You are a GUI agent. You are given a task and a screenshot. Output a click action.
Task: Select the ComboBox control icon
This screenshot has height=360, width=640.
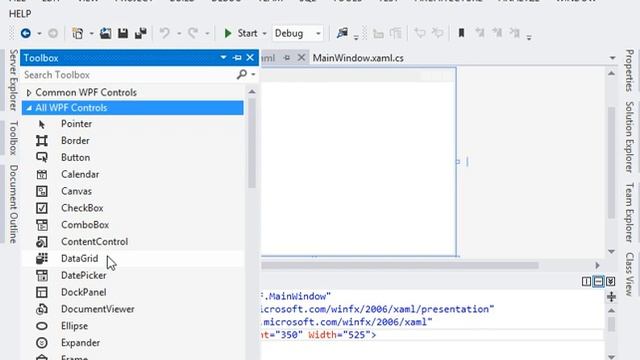coord(42,225)
